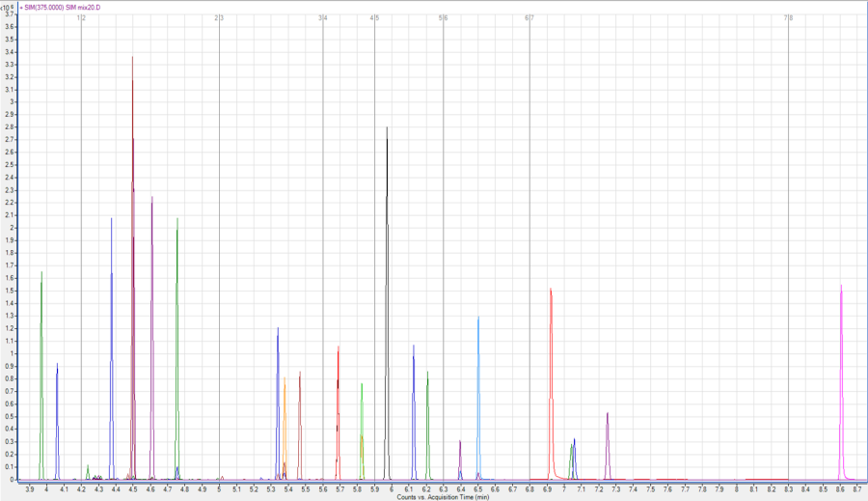Select the purple peak near 7.25 min

click(608, 446)
